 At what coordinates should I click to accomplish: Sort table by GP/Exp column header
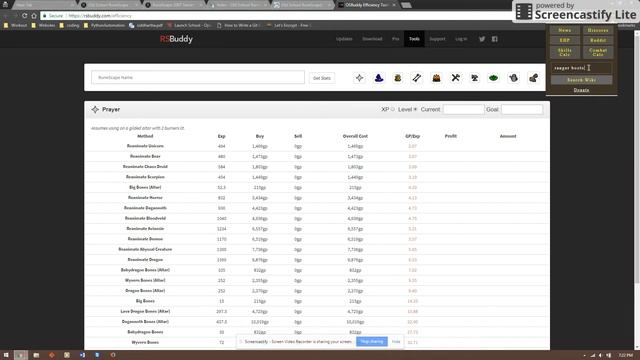pos(413,136)
